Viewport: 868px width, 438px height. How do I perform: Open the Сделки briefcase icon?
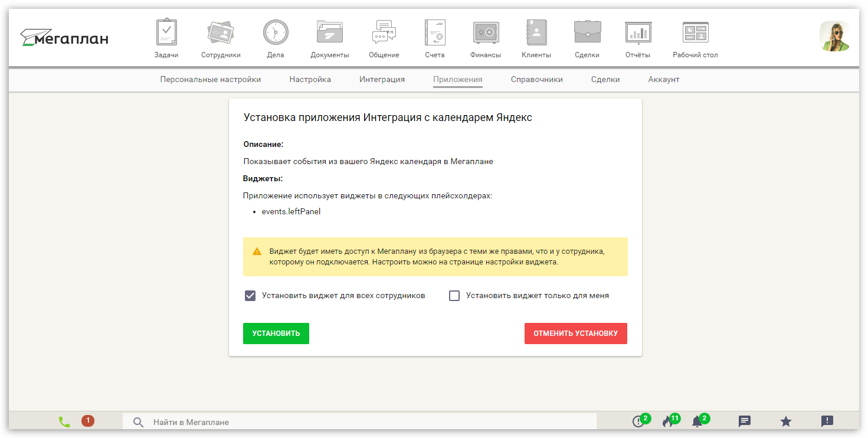(587, 32)
